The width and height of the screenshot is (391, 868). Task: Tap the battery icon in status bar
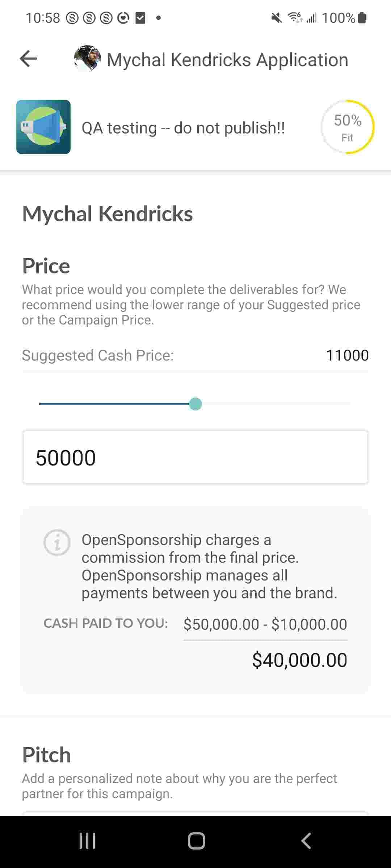pyautogui.click(x=362, y=17)
